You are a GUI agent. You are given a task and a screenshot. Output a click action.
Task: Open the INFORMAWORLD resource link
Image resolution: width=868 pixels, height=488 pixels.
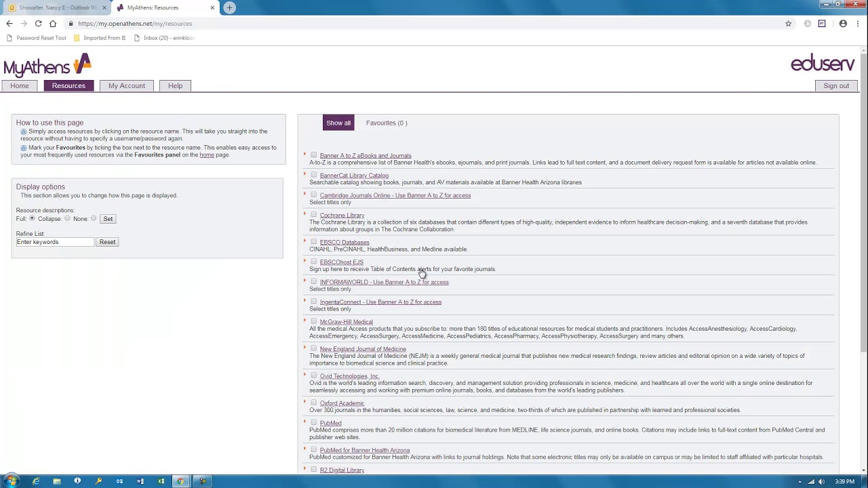click(384, 282)
